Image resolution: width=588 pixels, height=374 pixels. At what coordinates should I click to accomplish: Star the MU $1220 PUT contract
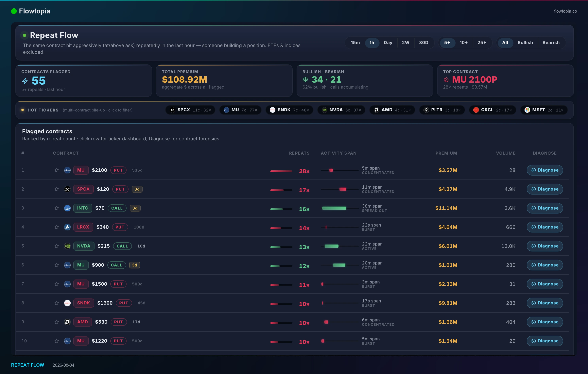coord(57,341)
